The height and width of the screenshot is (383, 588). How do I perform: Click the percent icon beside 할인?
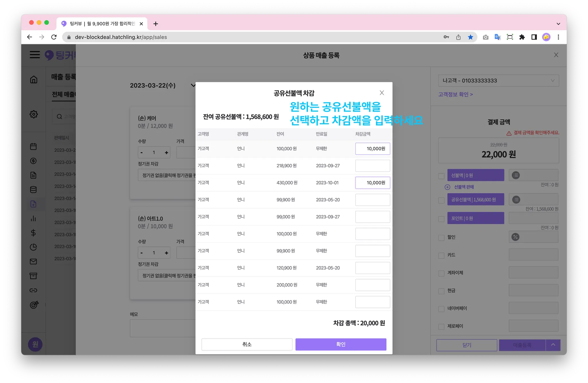point(515,237)
